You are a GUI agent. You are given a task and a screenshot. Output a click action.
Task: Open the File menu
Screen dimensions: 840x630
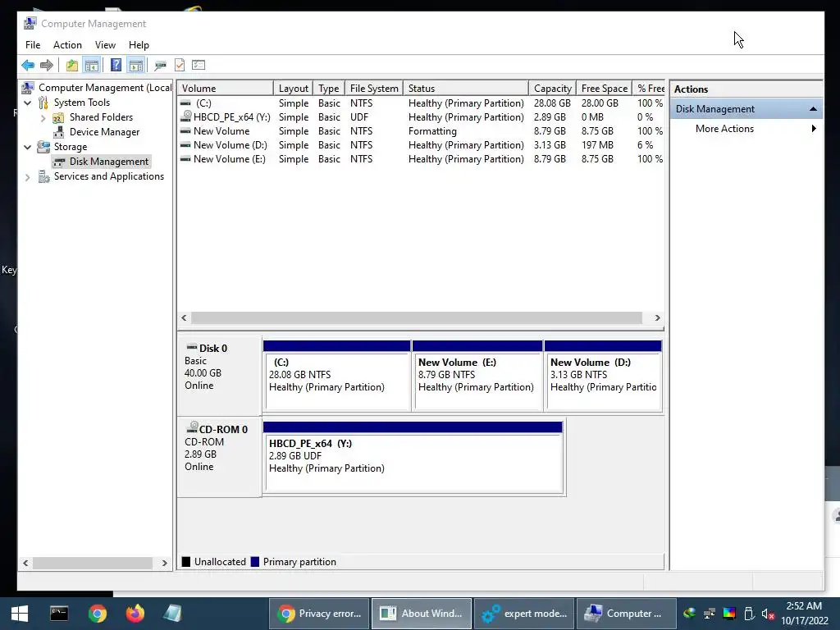pyautogui.click(x=33, y=45)
